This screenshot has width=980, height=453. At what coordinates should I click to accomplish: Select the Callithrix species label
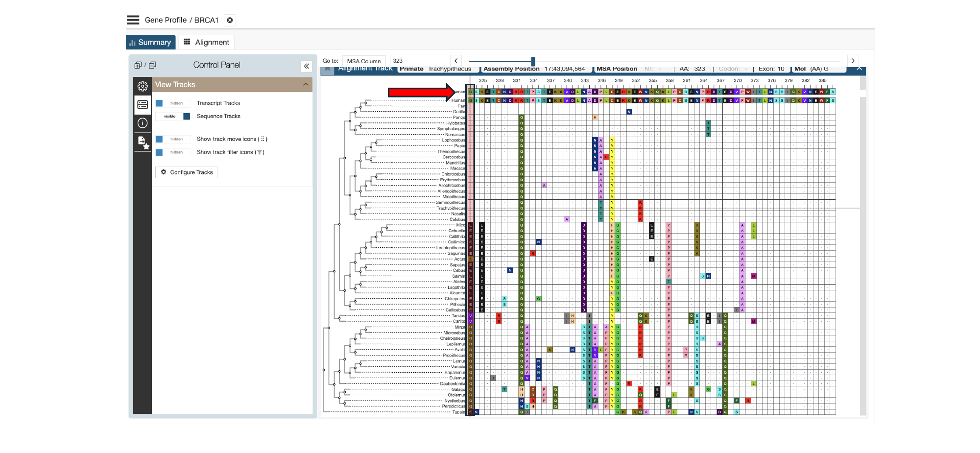457,237
